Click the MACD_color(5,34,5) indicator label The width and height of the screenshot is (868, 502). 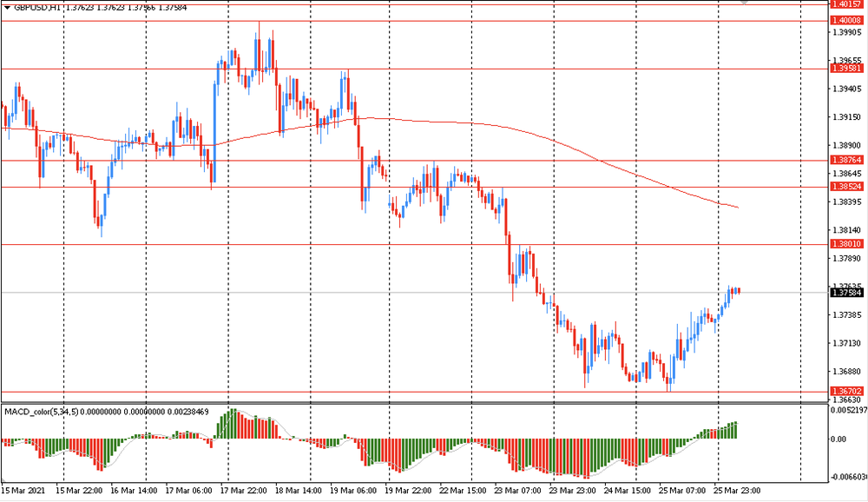coord(42,412)
